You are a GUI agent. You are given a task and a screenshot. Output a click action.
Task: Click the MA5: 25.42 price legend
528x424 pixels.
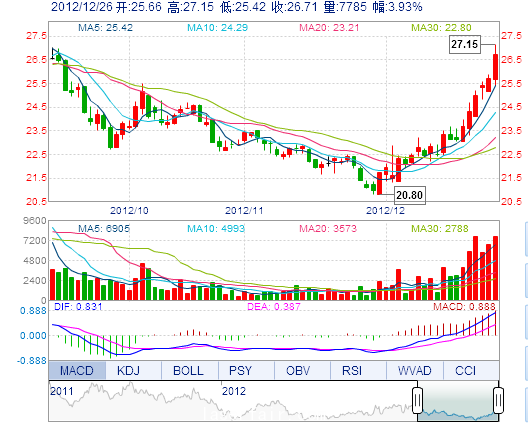click(105, 28)
